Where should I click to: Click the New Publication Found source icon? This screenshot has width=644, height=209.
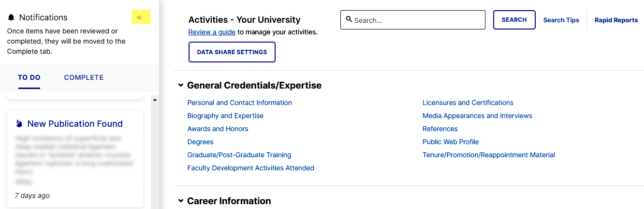pos(19,124)
